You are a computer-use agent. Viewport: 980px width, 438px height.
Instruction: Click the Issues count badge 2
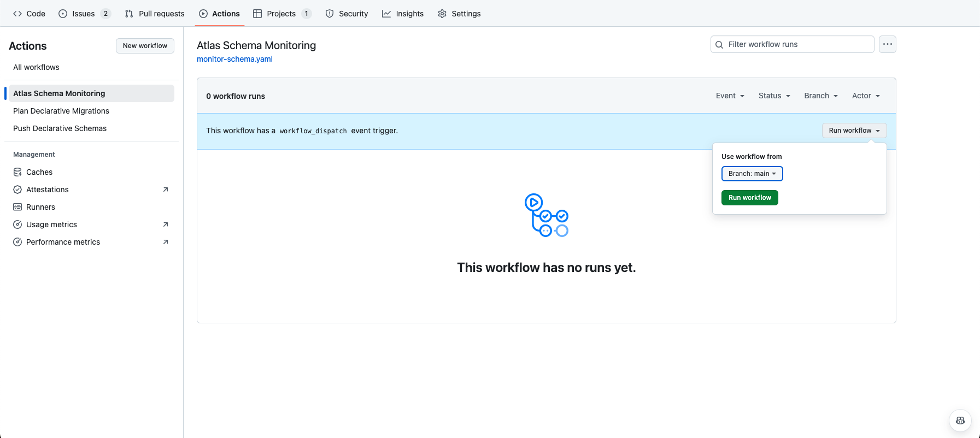coord(105,14)
